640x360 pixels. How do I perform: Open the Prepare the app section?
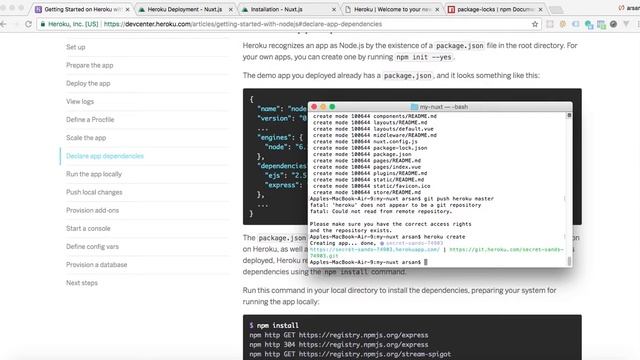coord(89,65)
